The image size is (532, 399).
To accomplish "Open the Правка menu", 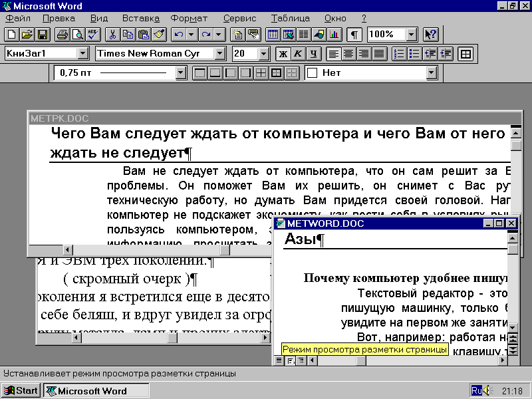I will (x=59, y=19).
